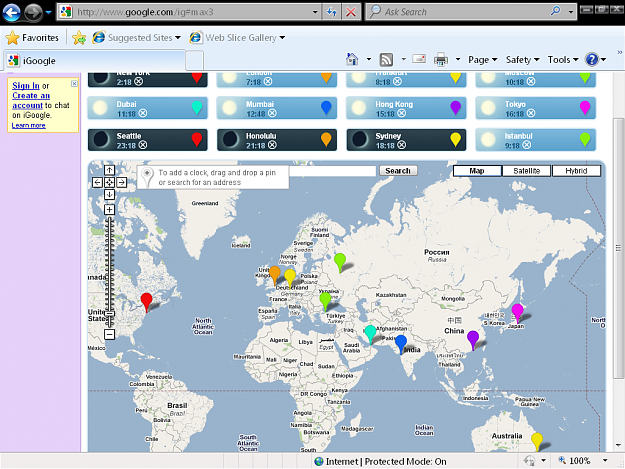Click the red Stop loading icon

[351, 12]
